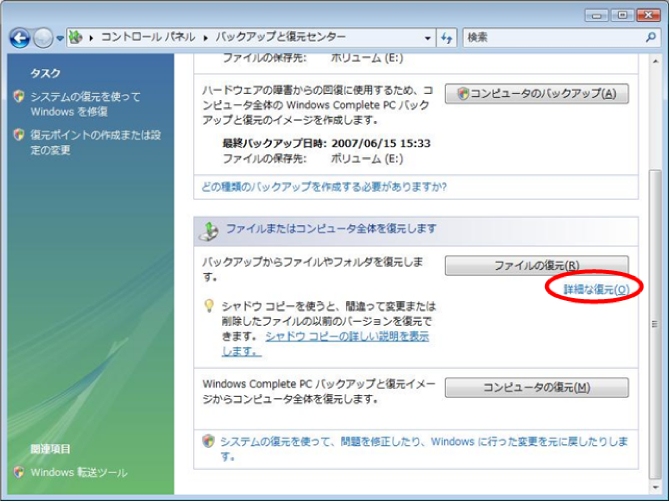Click the shield icon next to Windows 転送ツール

(18, 472)
